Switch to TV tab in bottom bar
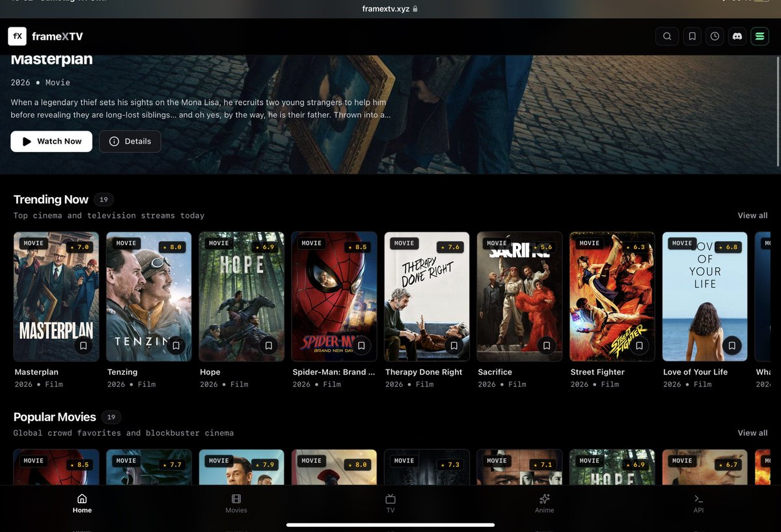Image resolution: width=781 pixels, height=532 pixels. click(x=390, y=503)
